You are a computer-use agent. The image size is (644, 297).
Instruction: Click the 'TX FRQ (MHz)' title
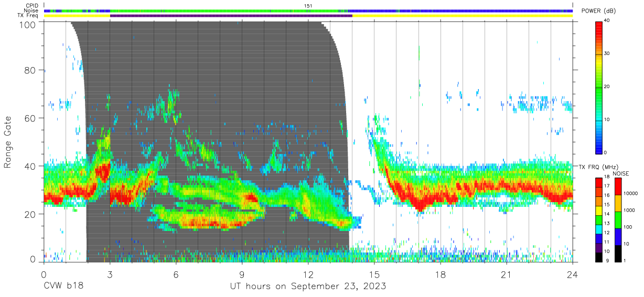(x=598, y=167)
